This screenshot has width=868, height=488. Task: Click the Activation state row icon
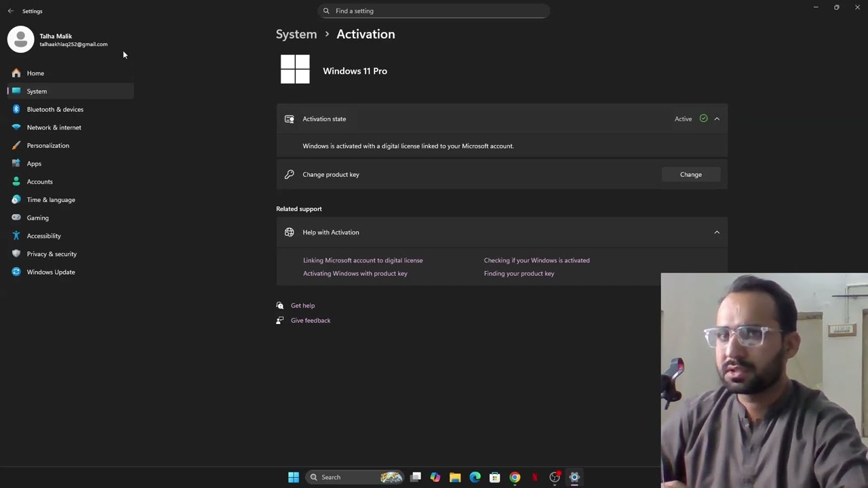[290, 119]
